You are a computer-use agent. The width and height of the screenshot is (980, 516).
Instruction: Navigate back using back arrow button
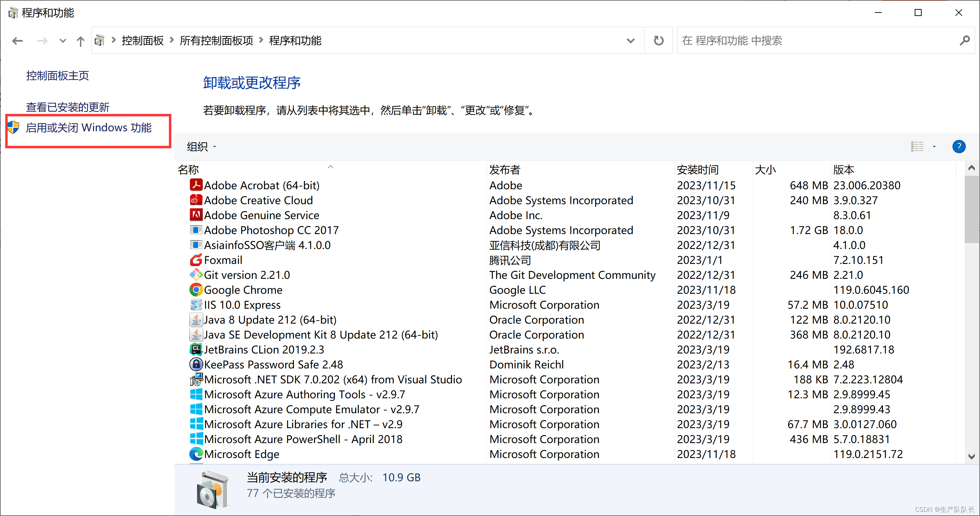coord(17,40)
